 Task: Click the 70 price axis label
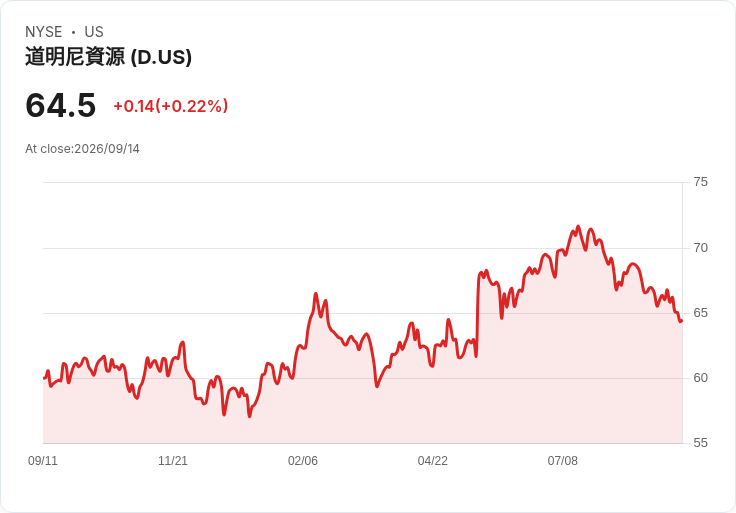point(700,248)
